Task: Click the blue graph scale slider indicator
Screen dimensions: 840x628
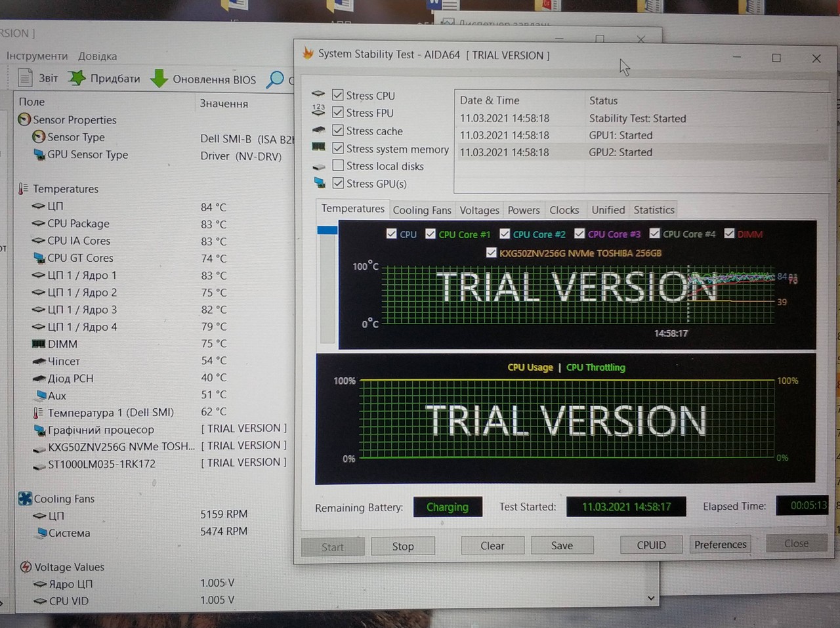Action: tap(327, 230)
